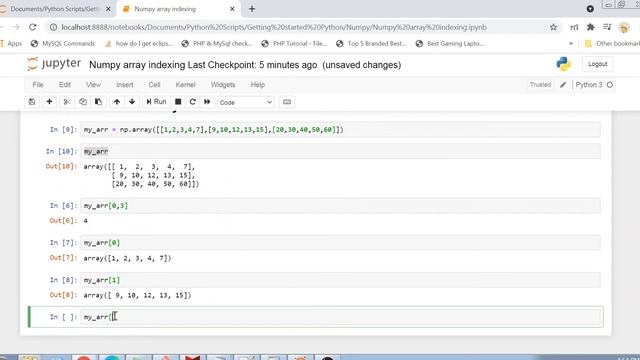Image resolution: width=640 pixels, height=360 pixels.
Task: Close the Documents/Python Scripts tab
Action: click(x=108, y=9)
